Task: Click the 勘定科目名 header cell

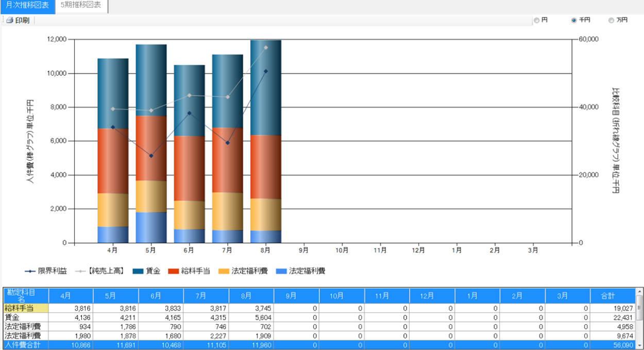Action: pyautogui.click(x=26, y=295)
